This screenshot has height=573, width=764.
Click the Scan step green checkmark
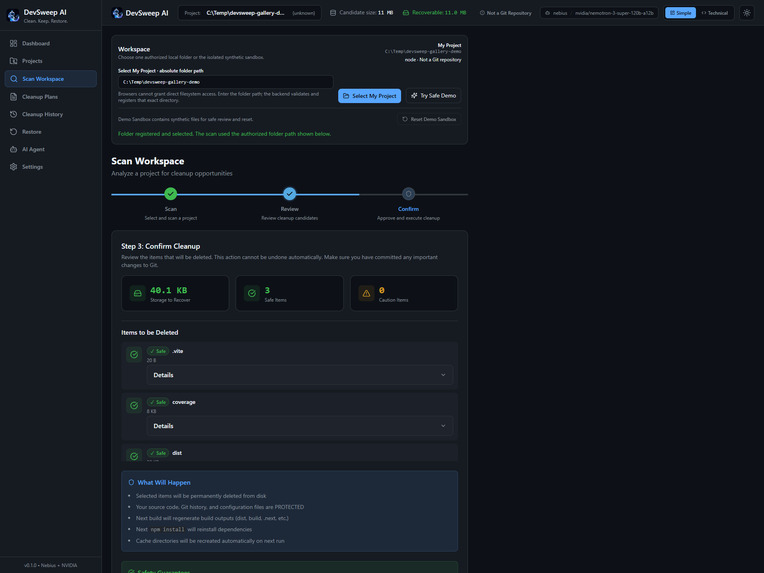pos(171,194)
